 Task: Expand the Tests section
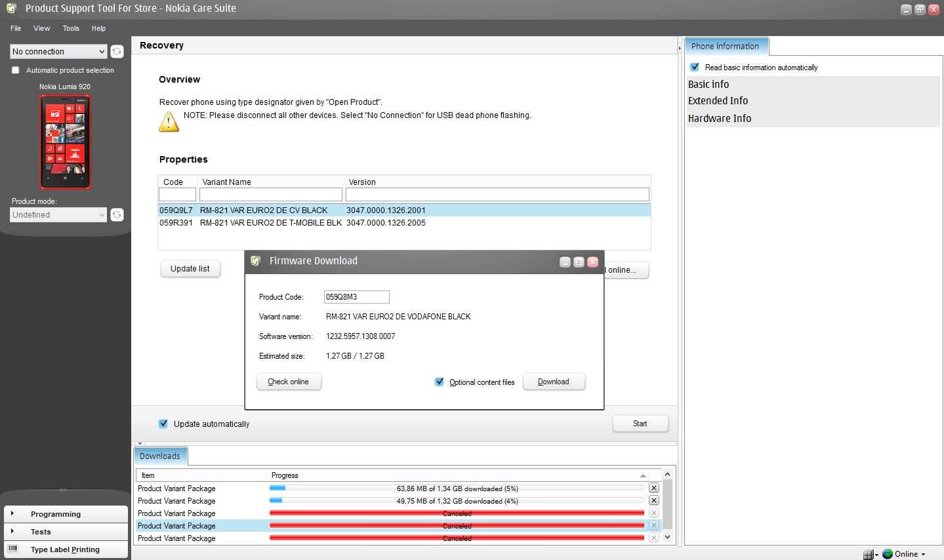[x=66, y=532]
